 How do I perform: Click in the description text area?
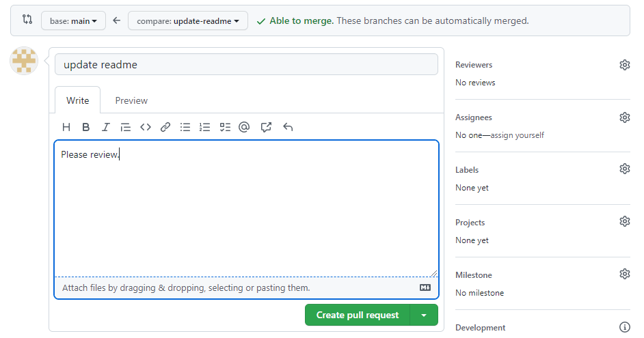point(246,208)
